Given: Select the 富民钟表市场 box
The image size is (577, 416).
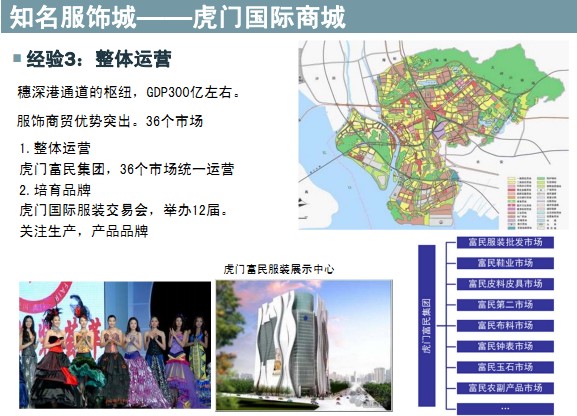Looking at the screenshot, I should 505,346.
